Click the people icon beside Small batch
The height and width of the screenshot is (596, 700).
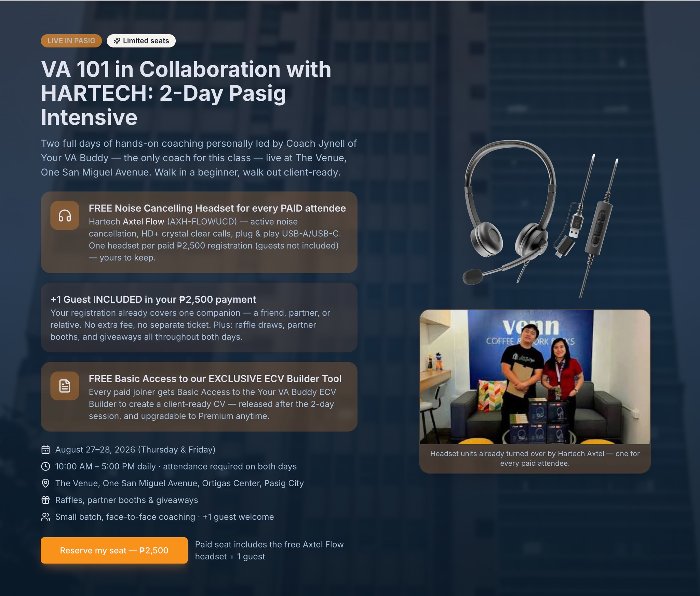click(x=45, y=517)
